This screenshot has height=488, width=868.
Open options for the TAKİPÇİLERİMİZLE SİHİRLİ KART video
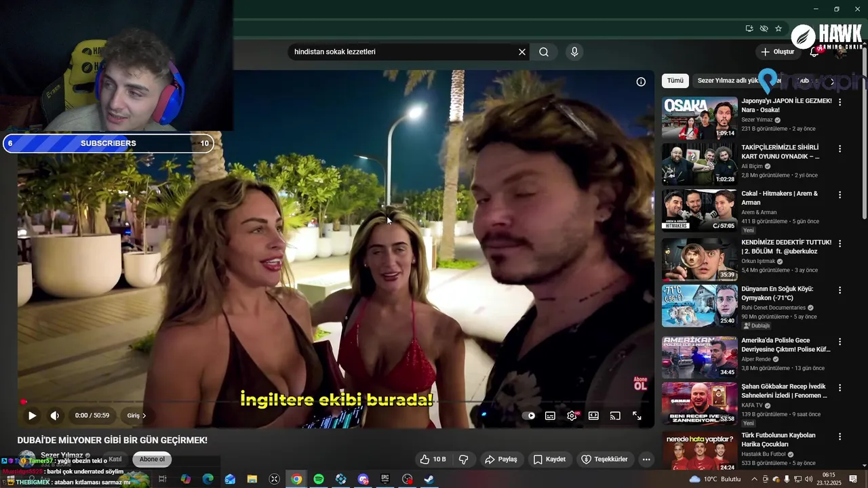point(840,148)
